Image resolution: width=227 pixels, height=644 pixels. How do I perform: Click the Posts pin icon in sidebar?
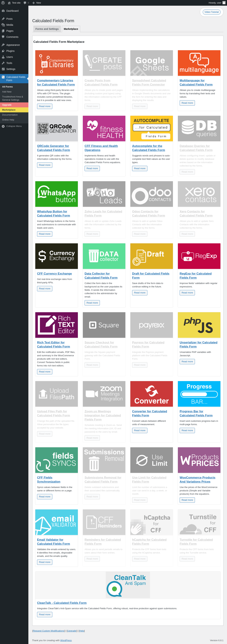(3, 19)
